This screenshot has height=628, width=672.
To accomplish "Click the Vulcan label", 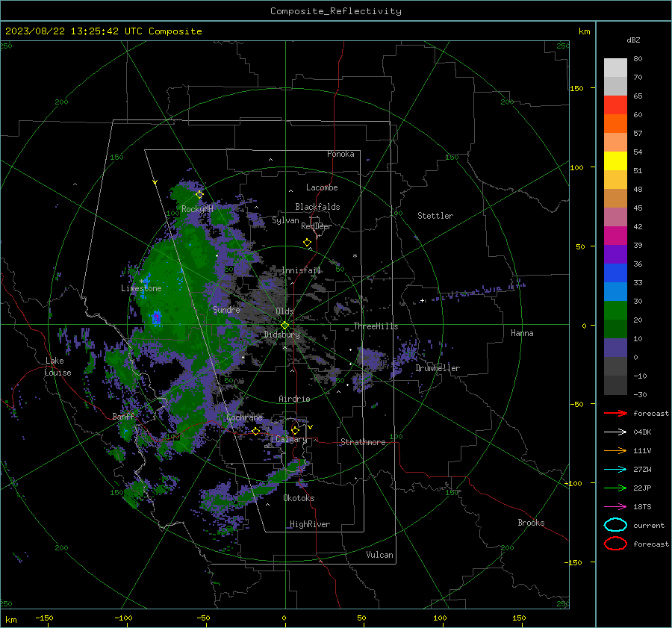I will pos(379,555).
